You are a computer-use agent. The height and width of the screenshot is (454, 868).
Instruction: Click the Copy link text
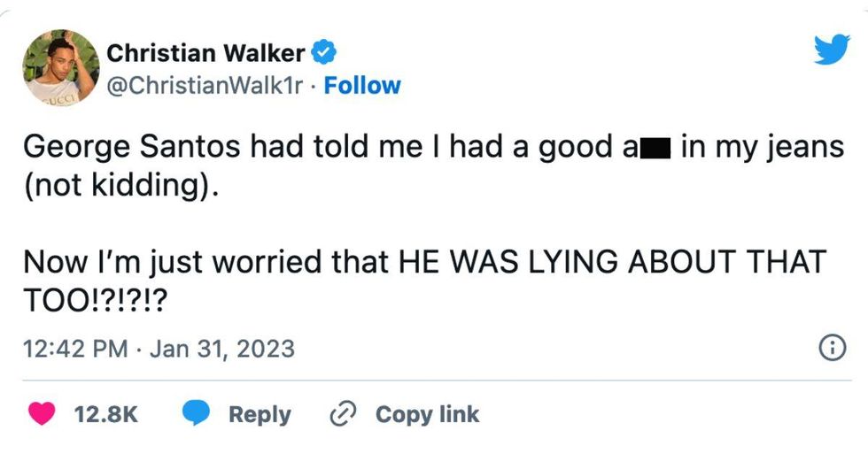point(427,414)
